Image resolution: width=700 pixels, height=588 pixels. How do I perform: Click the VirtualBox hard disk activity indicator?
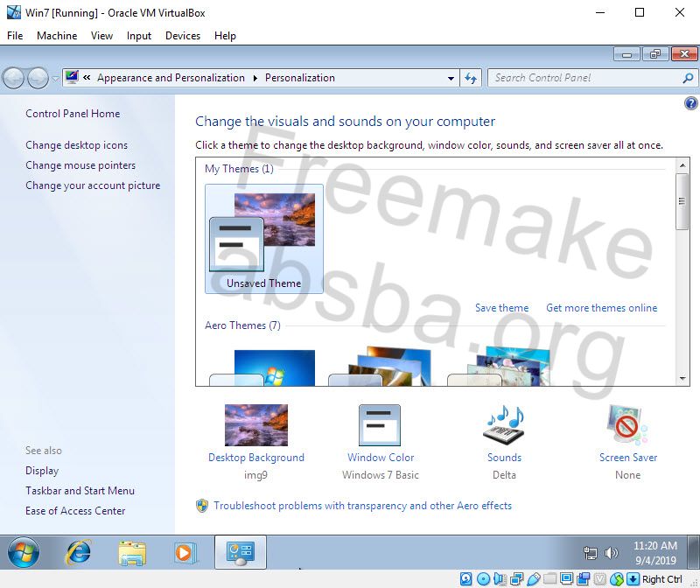tap(466, 579)
